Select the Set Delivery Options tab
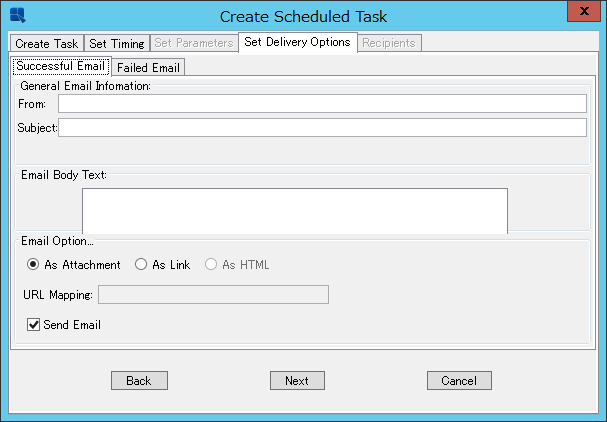 (x=297, y=42)
